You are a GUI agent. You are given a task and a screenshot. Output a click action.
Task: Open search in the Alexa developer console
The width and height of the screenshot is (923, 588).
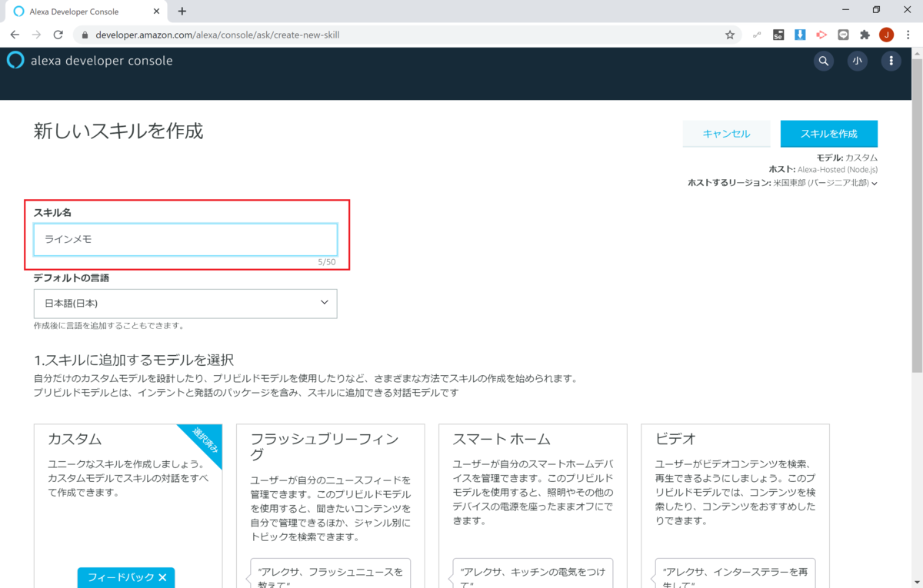823,61
